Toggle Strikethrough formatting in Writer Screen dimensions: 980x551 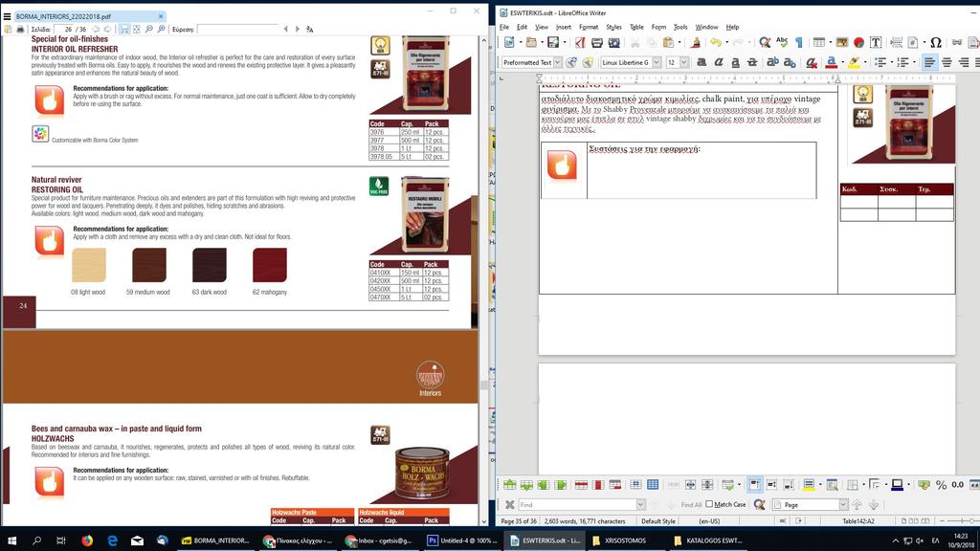(752, 62)
